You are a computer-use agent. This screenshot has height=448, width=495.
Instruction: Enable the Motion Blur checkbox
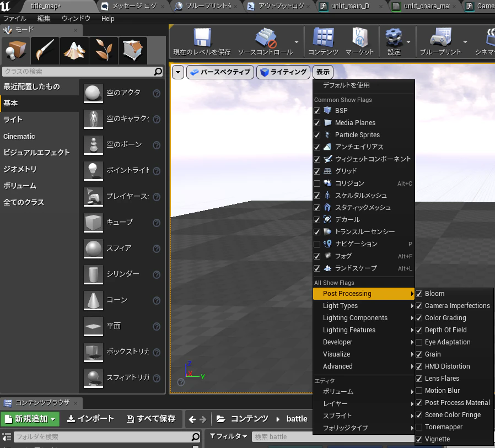tap(419, 391)
